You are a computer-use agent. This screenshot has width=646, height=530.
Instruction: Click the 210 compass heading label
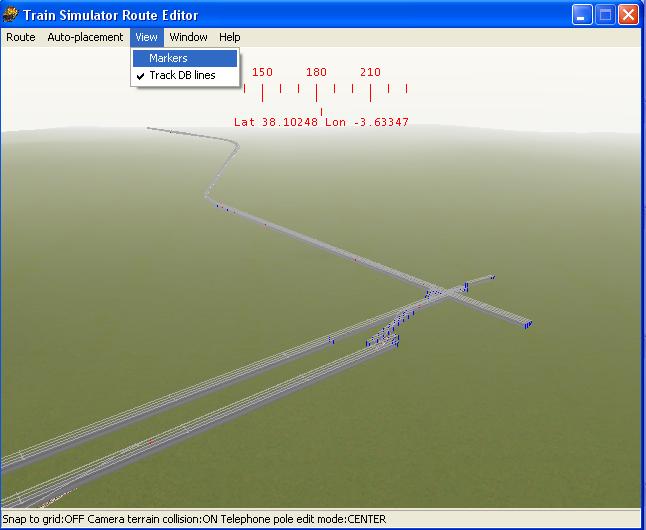370,72
